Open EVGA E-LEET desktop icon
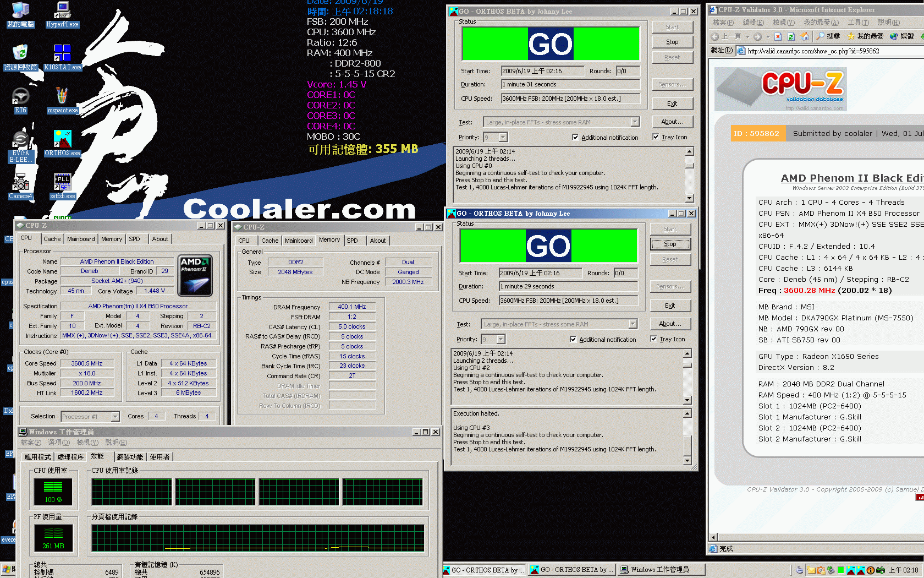Screen dimensions: 924x578 [20, 147]
